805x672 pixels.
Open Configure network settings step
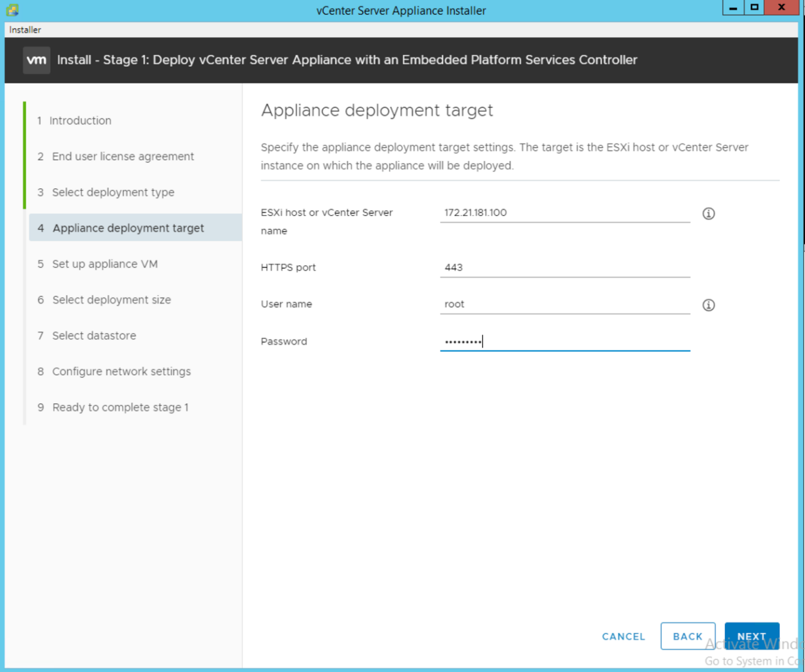[x=121, y=371]
